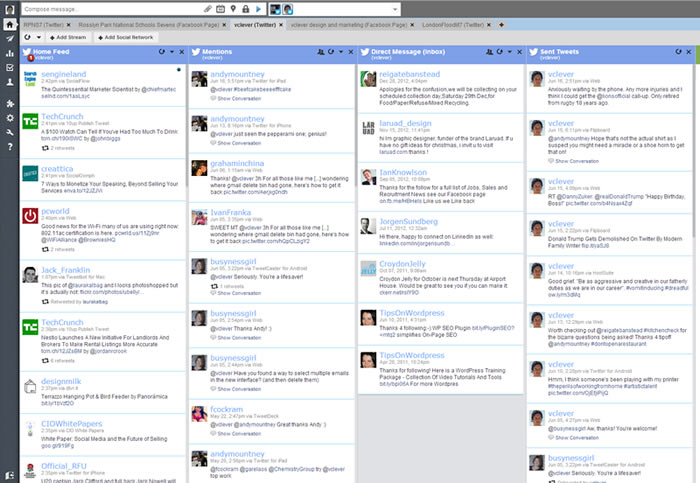Open the IvanFranka profile link
This screenshot has width=700, height=483.
click(231, 212)
